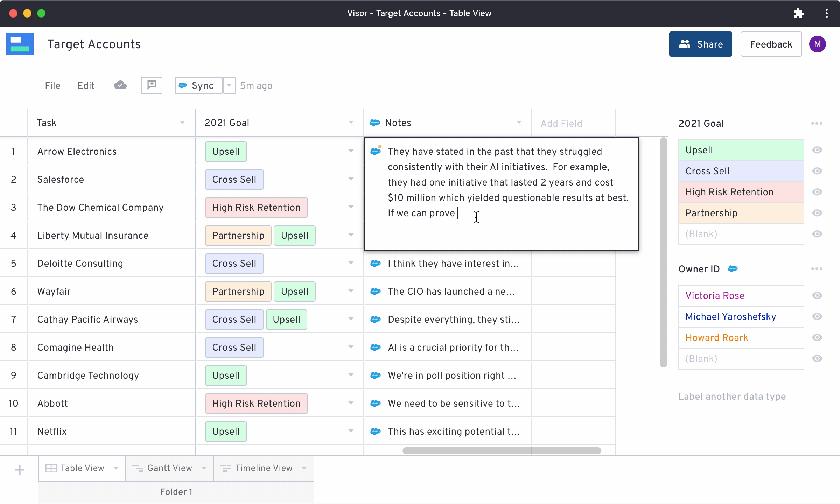Image resolution: width=840 pixels, height=504 pixels.
Task: Hide the High Risk Retention label
Action: click(x=817, y=192)
